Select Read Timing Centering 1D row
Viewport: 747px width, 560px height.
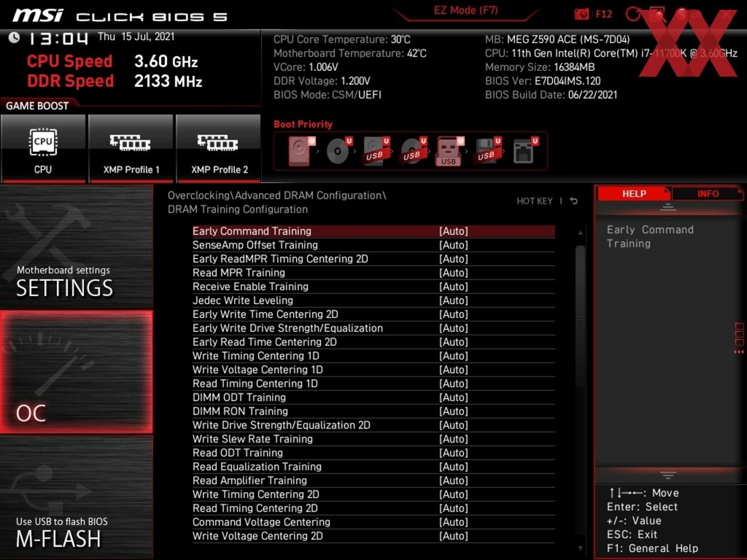point(374,384)
